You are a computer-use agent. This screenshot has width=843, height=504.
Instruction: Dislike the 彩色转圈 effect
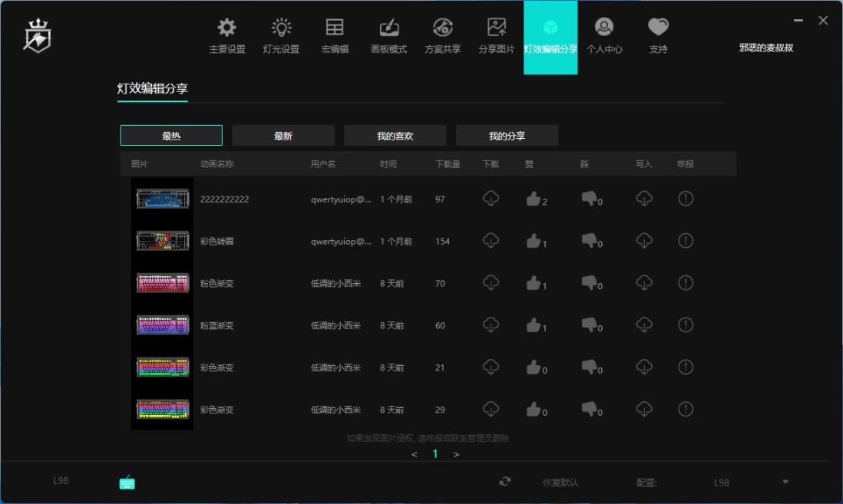589,241
